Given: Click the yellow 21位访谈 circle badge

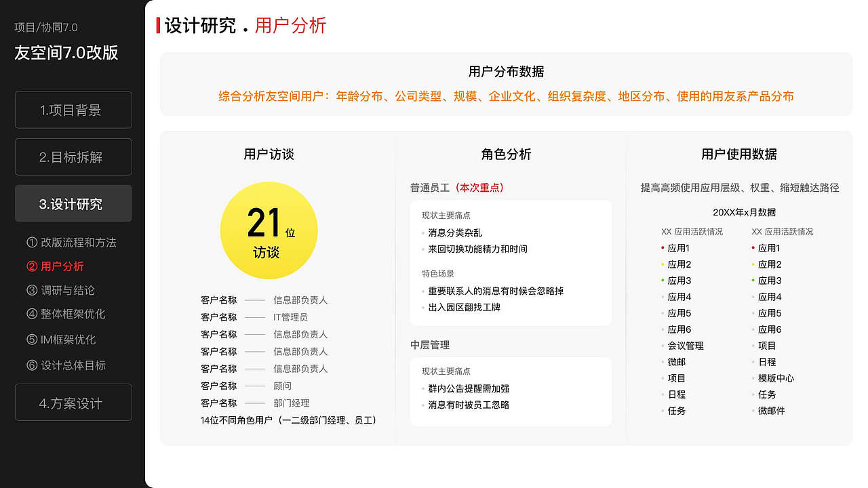Looking at the screenshot, I should point(269,230).
